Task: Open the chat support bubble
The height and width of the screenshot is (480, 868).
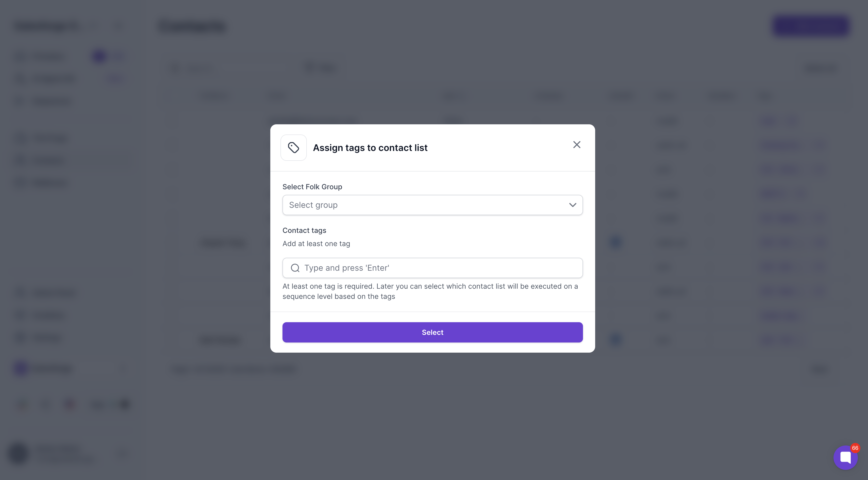Action: click(845, 457)
